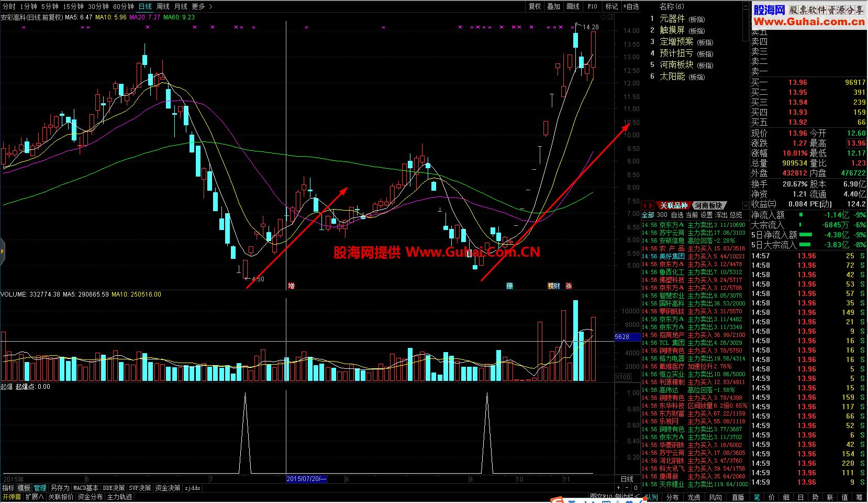868x503 pixels.
Task: Expand the 扩展∧ panel
Action: pyautogui.click(x=35, y=497)
